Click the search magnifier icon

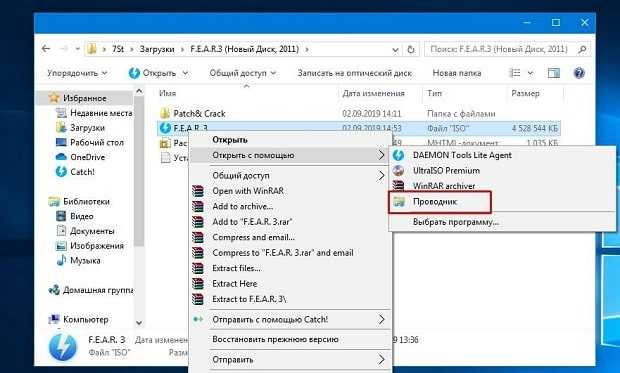pyautogui.click(x=582, y=49)
